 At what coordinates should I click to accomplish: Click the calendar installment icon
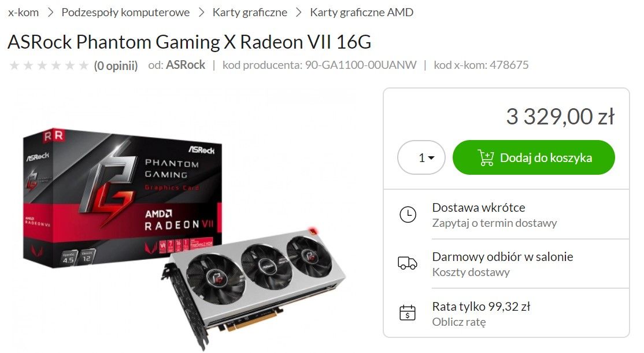click(408, 312)
